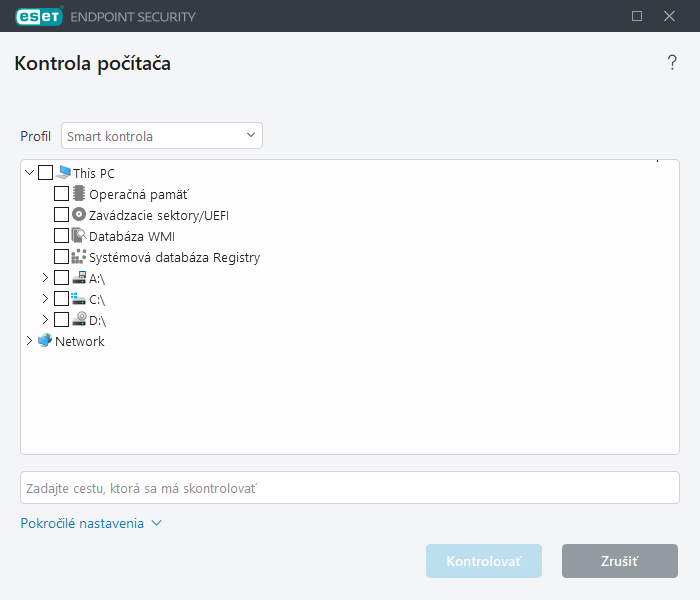
Task: Click the ESET logo in title bar
Action: tap(38, 16)
